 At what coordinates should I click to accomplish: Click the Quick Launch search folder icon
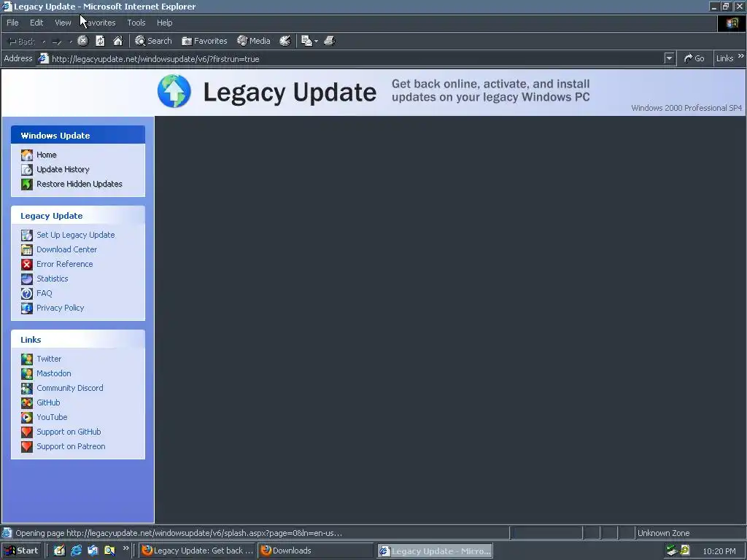pyautogui.click(x=109, y=551)
